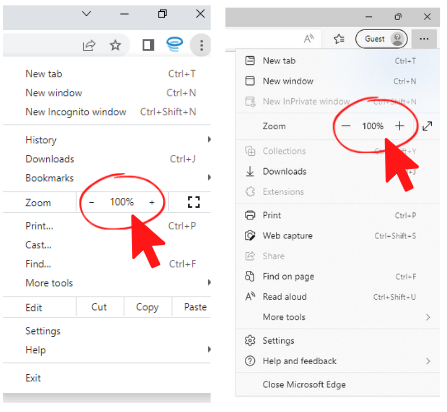
Task: Click the bookmark star icon in Chrome
Action: (115, 45)
